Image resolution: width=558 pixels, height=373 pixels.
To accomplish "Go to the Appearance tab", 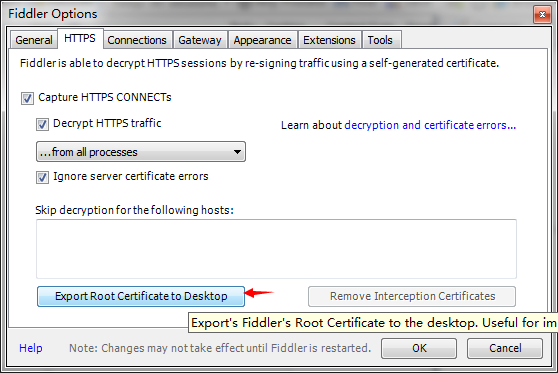I will (x=263, y=40).
